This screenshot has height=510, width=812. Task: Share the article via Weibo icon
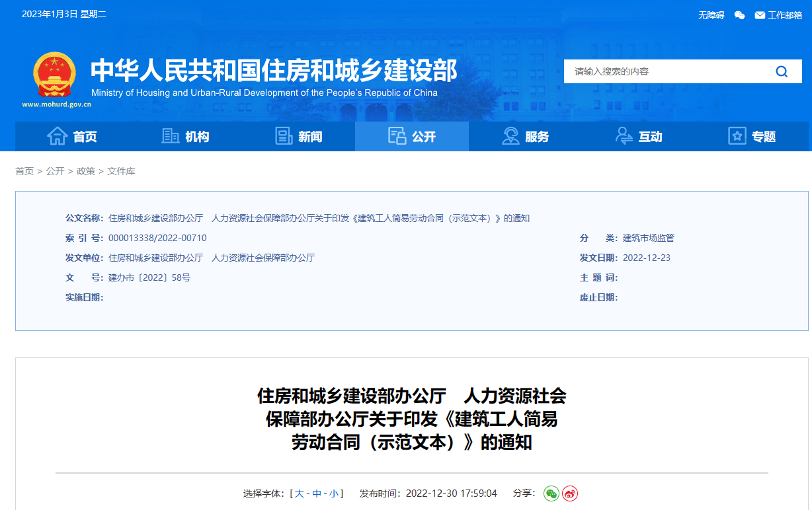click(570, 493)
